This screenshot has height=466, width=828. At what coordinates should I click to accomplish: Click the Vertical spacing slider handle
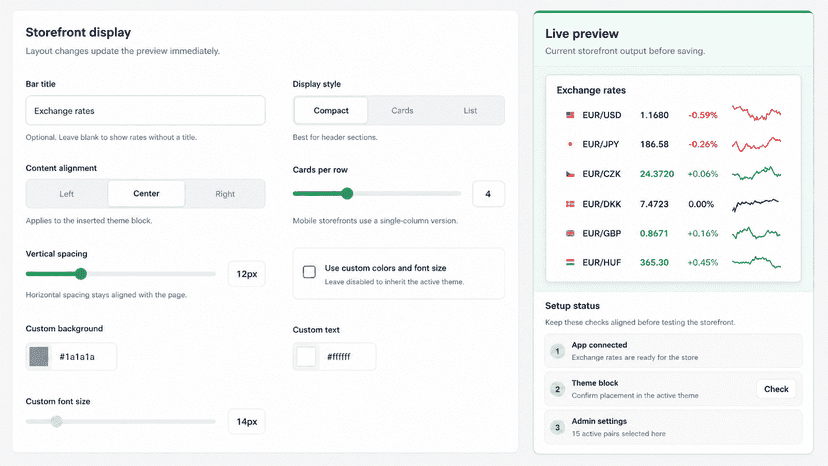click(x=81, y=274)
